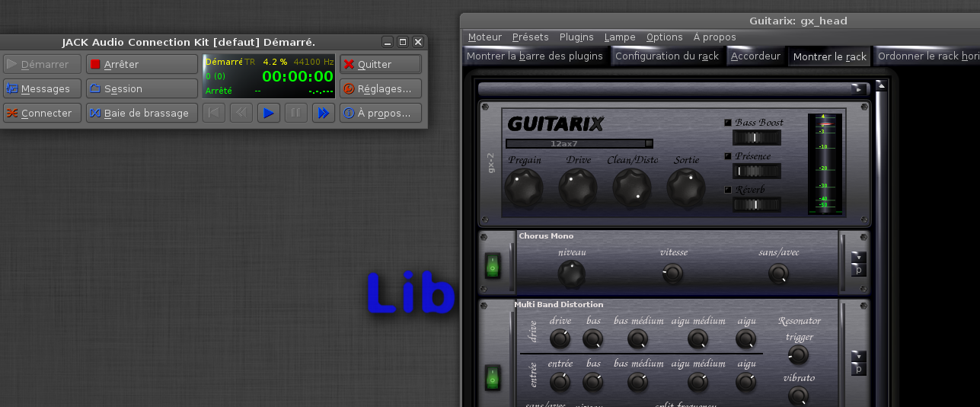This screenshot has height=407, width=980.
Task: Click the Sortie output knob
Action: click(x=686, y=187)
